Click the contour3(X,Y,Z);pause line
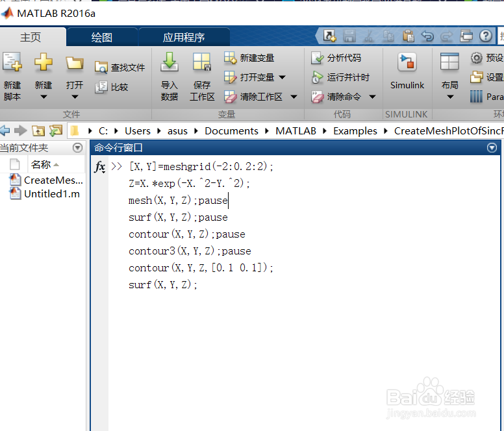 [x=190, y=251]
